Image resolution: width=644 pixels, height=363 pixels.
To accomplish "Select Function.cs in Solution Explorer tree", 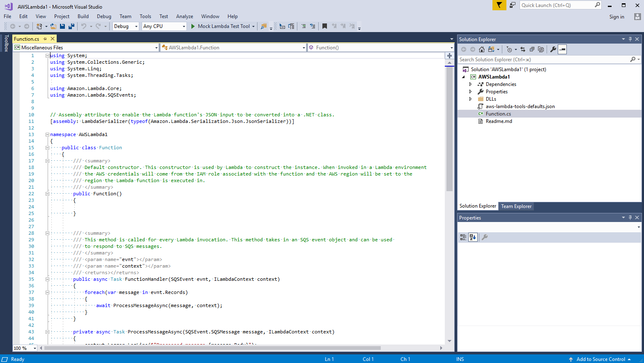I will (x=498, y=114).
